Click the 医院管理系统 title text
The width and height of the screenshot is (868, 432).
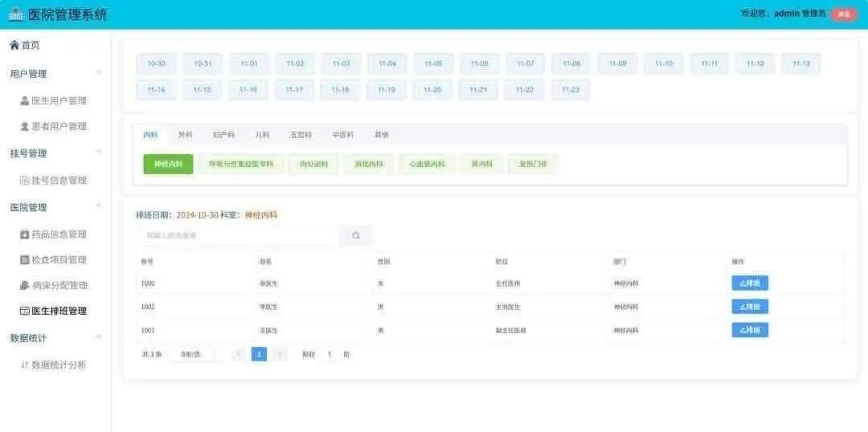[x=68, y=14]
